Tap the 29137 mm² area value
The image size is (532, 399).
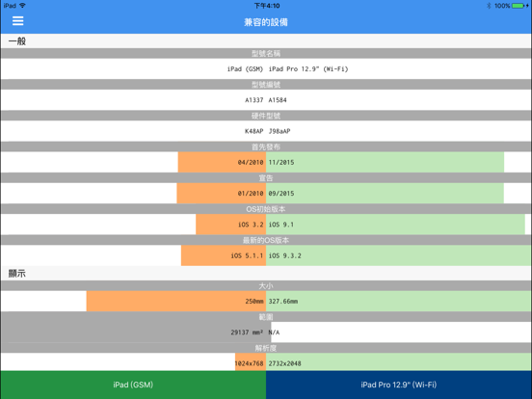(247, 332)
